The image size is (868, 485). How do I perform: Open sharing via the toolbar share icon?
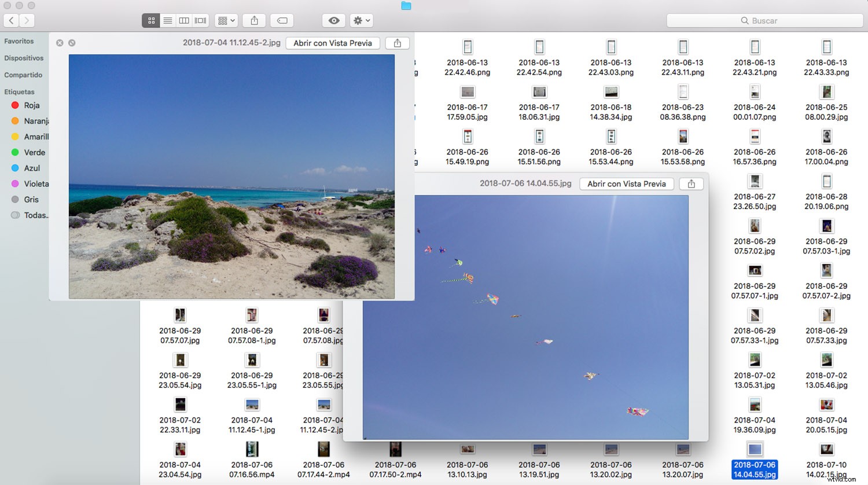[x=254, y=20]
